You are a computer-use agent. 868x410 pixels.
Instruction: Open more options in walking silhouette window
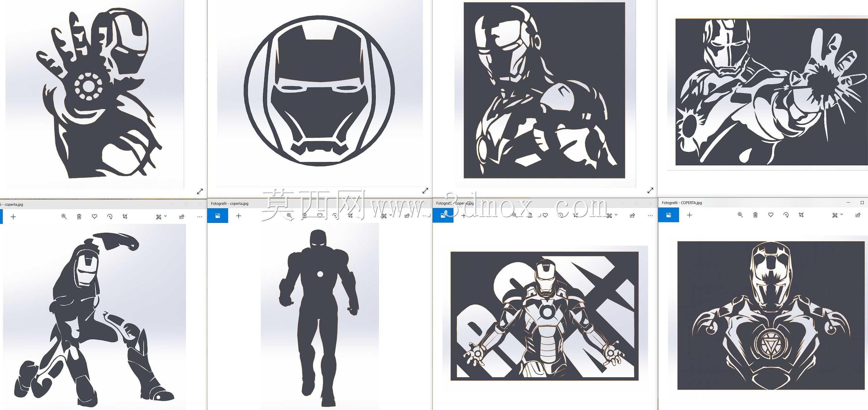[x=425, y=216]
